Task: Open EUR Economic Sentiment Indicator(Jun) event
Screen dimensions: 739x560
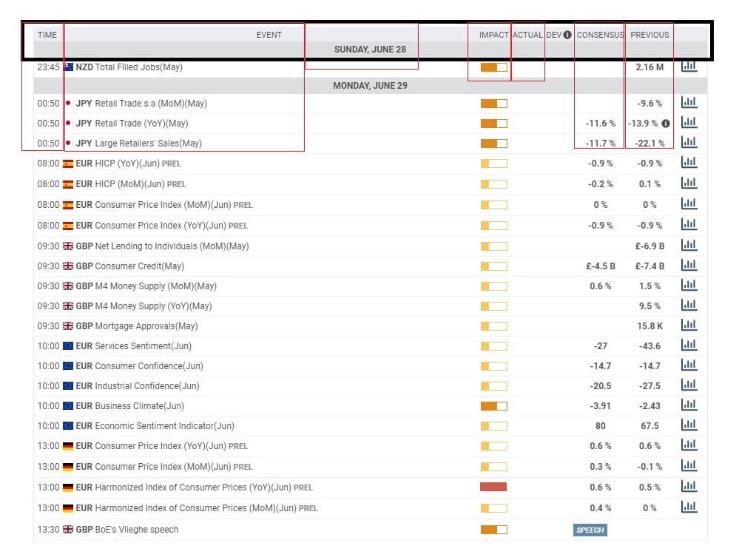Action: pos(155,426)
